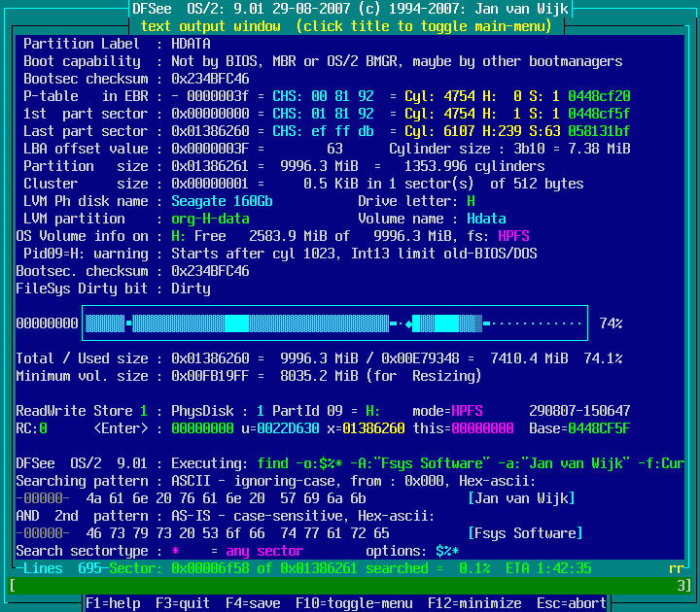The height and width of the screenshot is (612, 700).
Task: Click the Partition size value 0x01386261
Action: click(210, 166)
